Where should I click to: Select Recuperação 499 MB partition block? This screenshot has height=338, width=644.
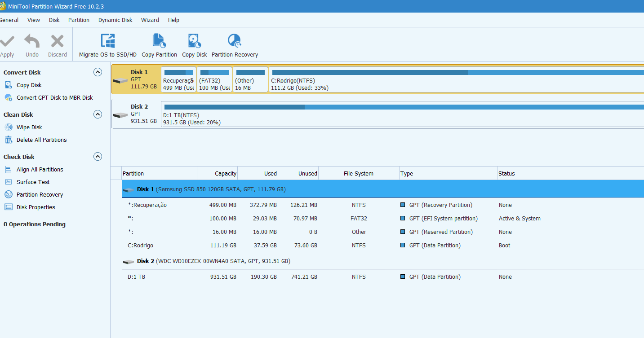(x=178, y=79)
